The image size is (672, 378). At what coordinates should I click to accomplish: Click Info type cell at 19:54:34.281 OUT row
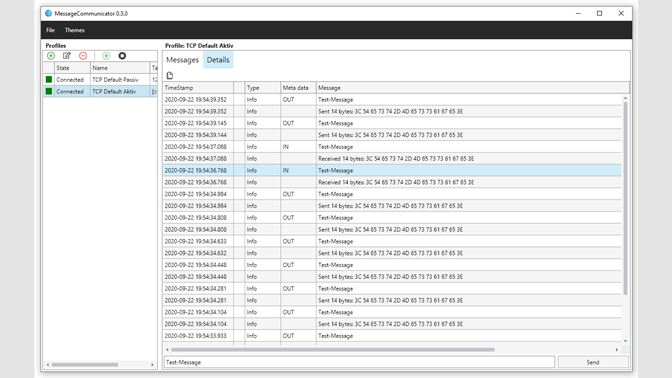coord(252,288)
